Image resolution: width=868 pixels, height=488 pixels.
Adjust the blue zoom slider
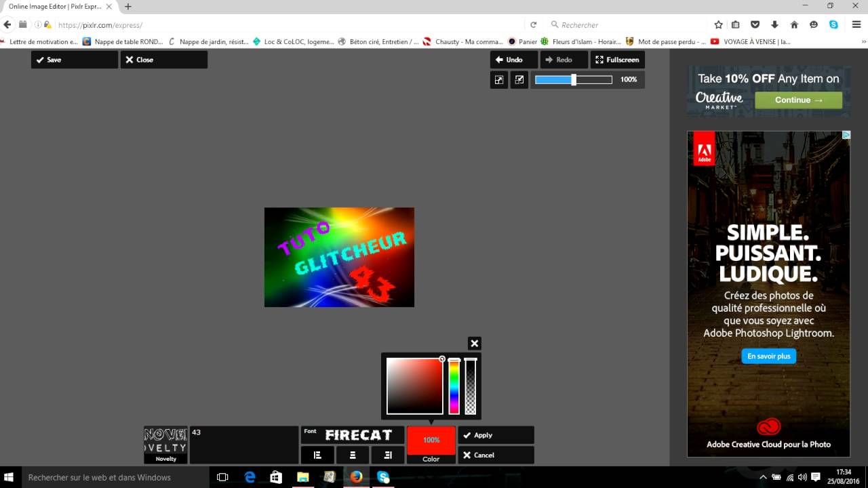pos(574,80)
